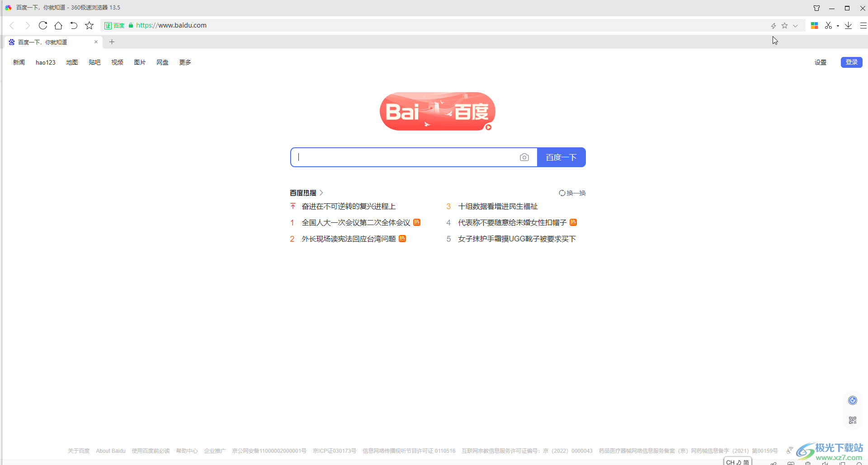Refresh hot searches with 换一换
Screen dimensions: 868x465
tap(572, 193)
